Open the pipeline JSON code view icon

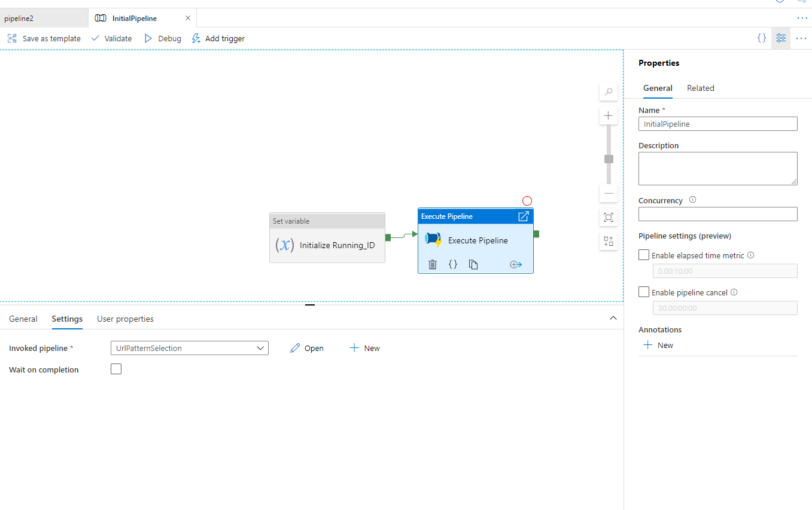click(761, 38)
